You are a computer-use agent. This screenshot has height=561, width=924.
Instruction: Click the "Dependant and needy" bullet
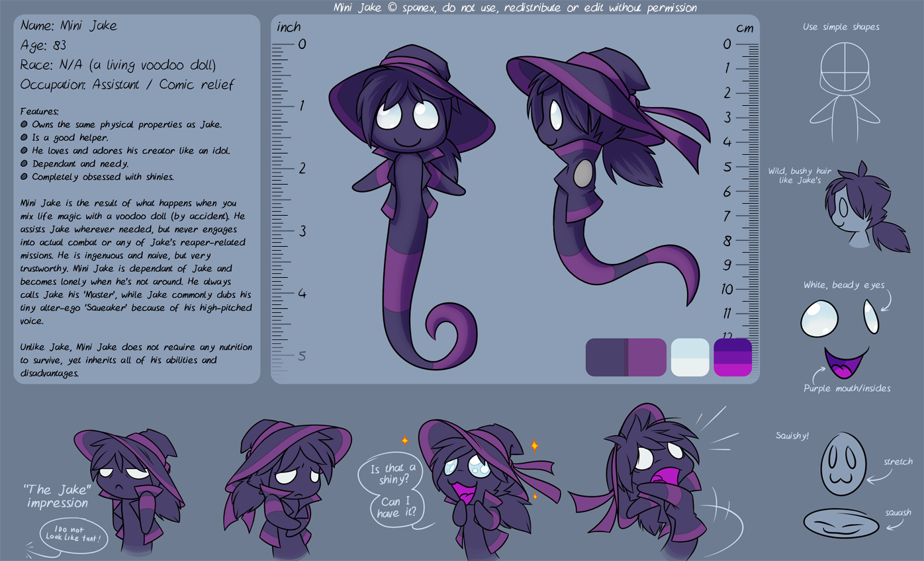coord(74,163)
